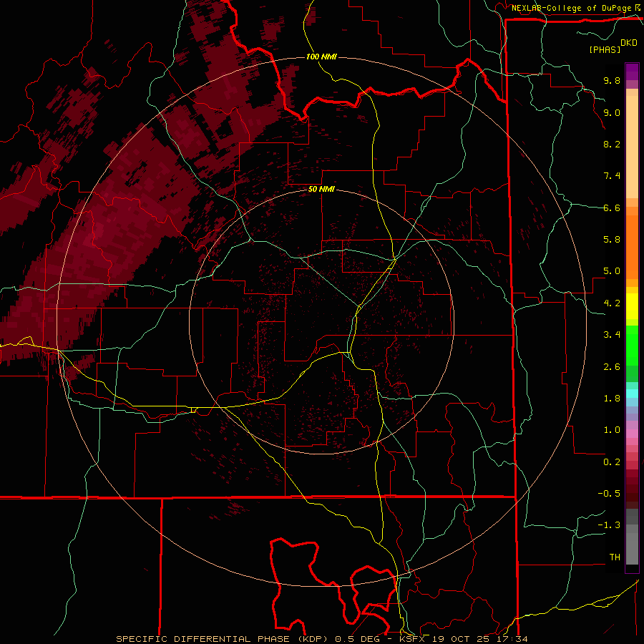Image resolution: width=644 pixels, height=644 pixels.
Task: Click the cyan segment of the color bar
Action: 632,394
